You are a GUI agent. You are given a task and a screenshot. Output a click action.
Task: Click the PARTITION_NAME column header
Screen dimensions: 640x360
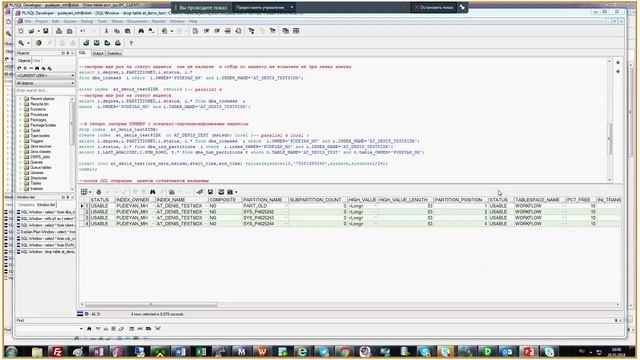pyautogui.click(x=265, y=200)
